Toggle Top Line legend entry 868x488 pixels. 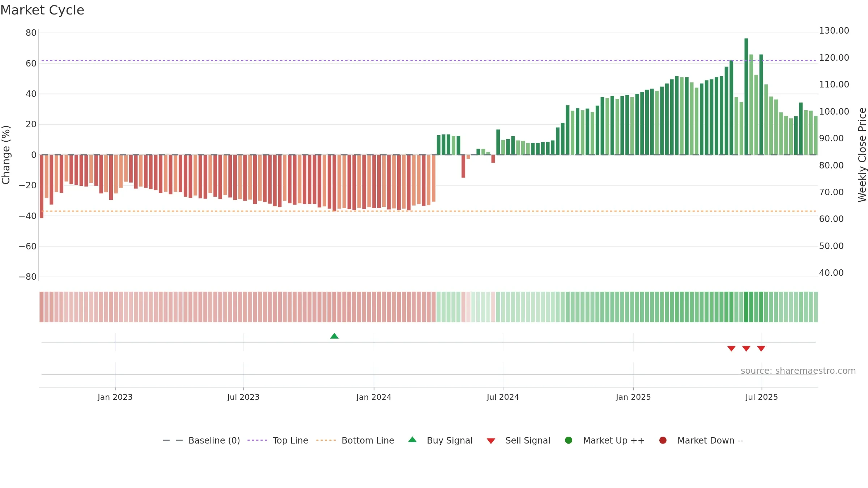[278, 440]
